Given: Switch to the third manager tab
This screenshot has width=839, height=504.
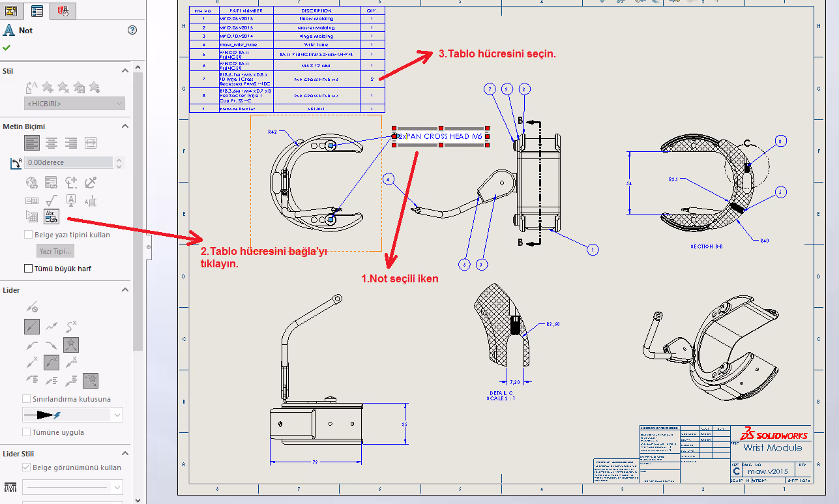Looking at the screenshot, I should (x=63, y=10).
